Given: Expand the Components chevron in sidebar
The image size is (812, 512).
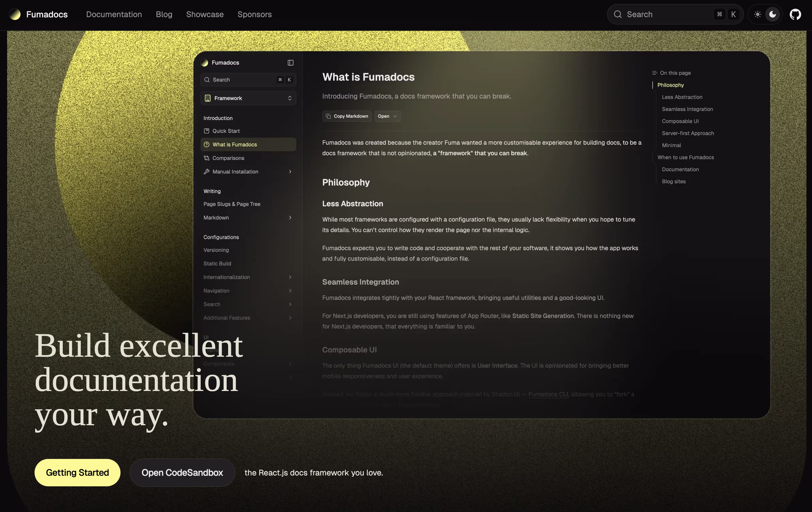Looking at the screenshot, I should pyautogui.click(x=290, y=364).
